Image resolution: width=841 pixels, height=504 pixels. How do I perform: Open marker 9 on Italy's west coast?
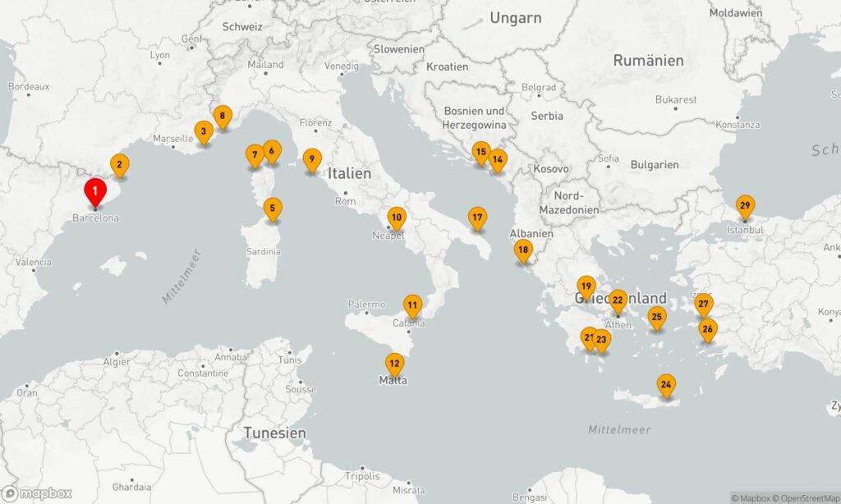[312, 160]
